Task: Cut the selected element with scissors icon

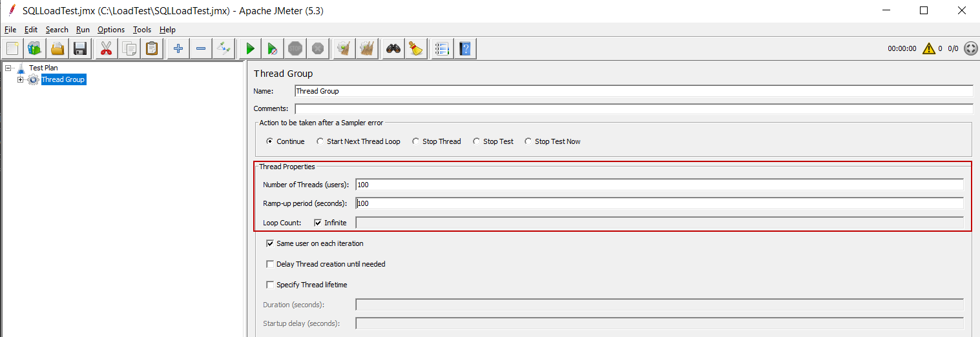Action: tap(106, 48)
